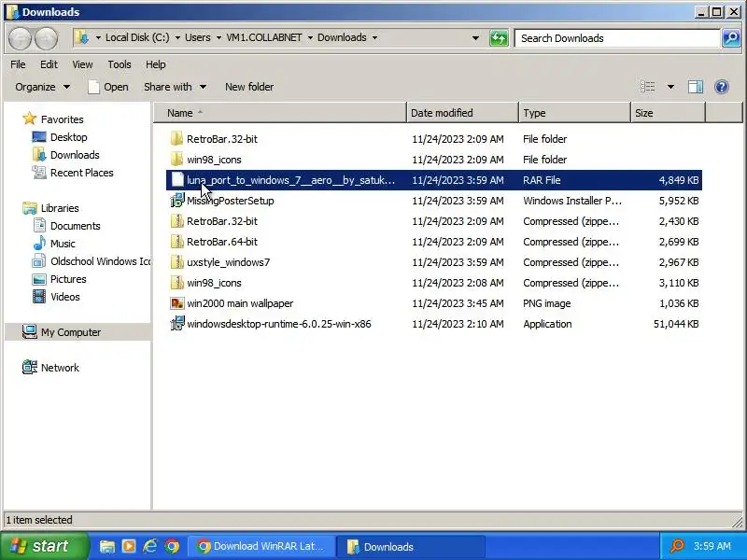Open the Start menu
The width and height of the screenshot is (747, 560).
pos(44,546)
